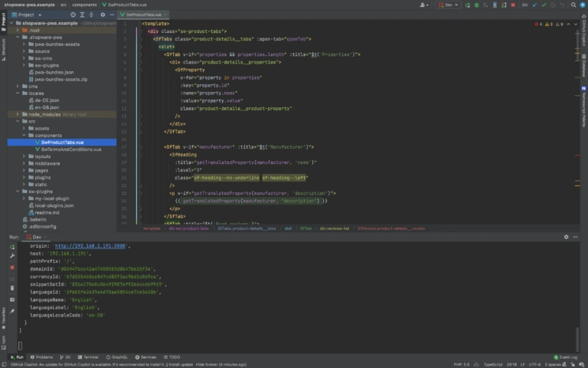Viewport: 588px width, 368px height.
Task: Toggle the Project tool window side tab
Action: point(3,19)
